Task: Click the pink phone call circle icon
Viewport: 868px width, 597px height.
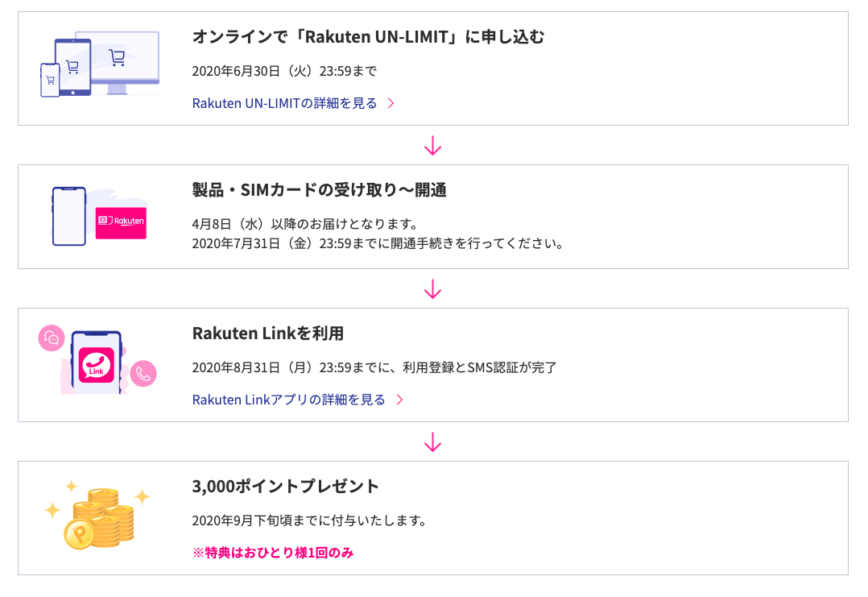Action: tap(143, 373)
